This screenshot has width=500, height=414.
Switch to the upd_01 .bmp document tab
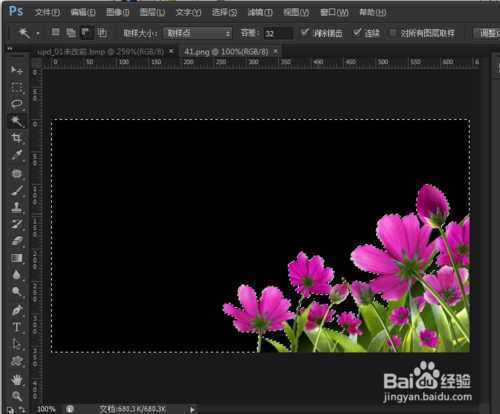pos(100,52)
